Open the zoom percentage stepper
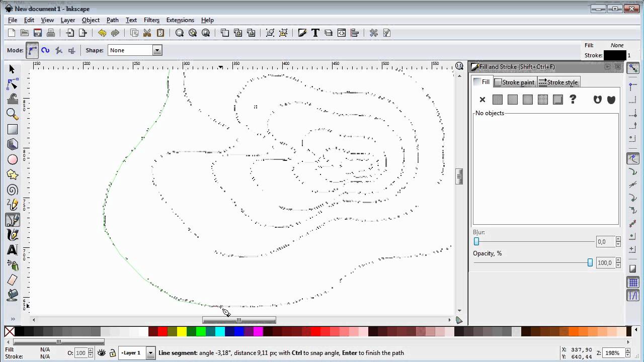Screen dimensions: 644x362 pyautogui.click(x=628, y=353)
